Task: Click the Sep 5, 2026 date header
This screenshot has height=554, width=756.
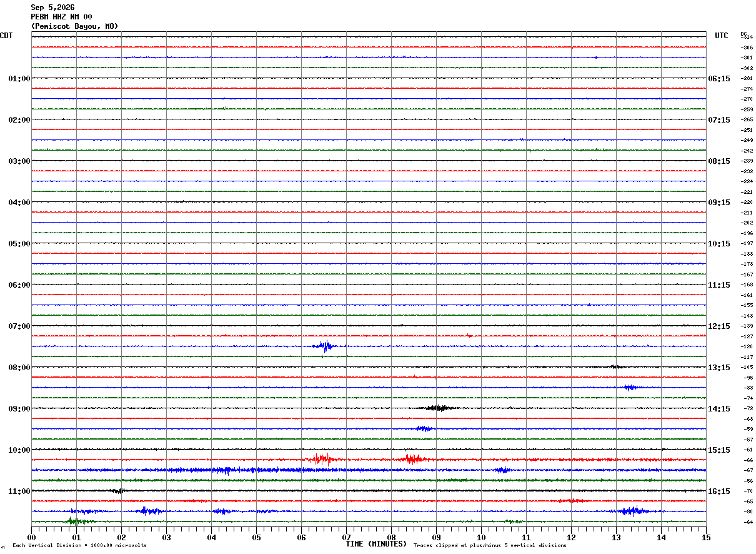Action: [x=52, y=8]
